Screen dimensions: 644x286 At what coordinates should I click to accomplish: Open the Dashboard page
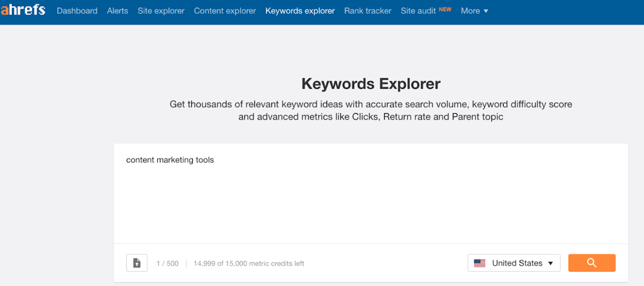77,11
